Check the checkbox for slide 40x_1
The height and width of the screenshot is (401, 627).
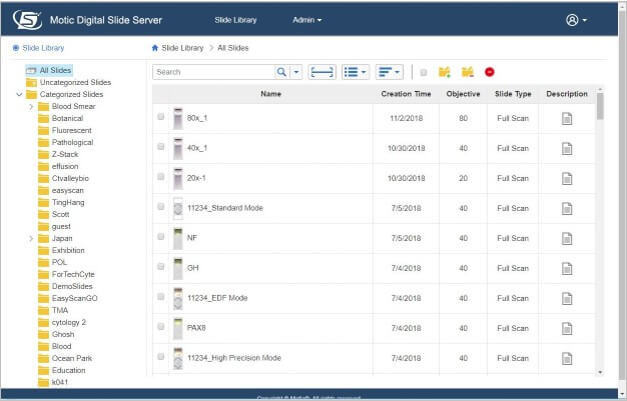click(x=162, y=147)
